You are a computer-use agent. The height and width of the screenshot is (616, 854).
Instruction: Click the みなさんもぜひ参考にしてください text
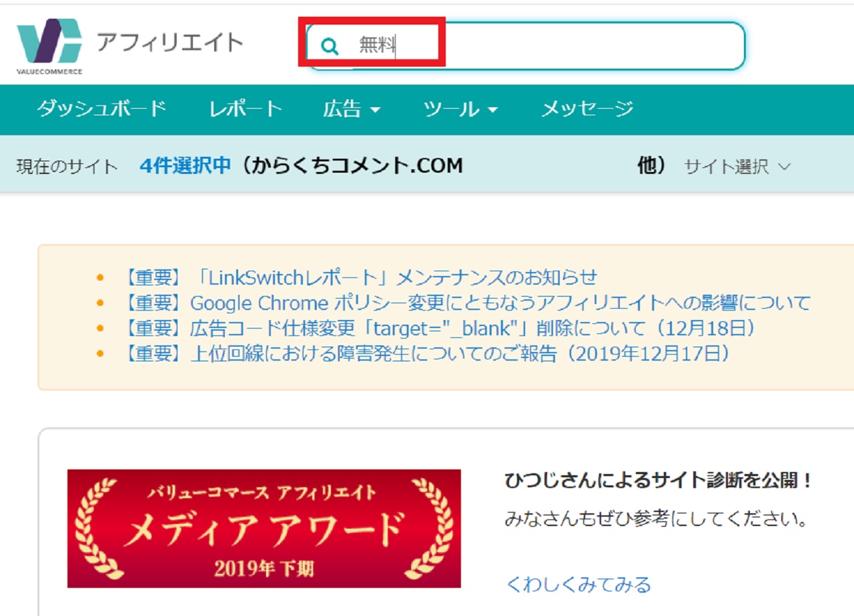click(656, 519)
